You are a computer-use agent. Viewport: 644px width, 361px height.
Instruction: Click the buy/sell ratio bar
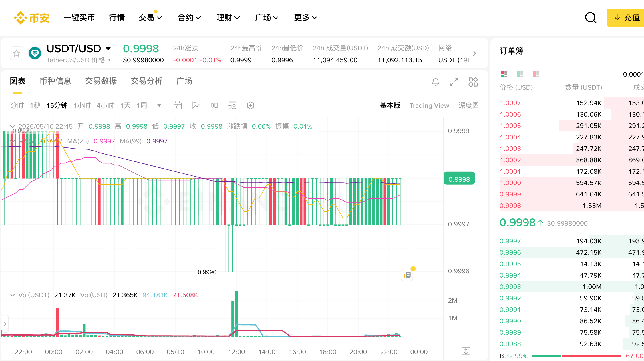point(577,356)
